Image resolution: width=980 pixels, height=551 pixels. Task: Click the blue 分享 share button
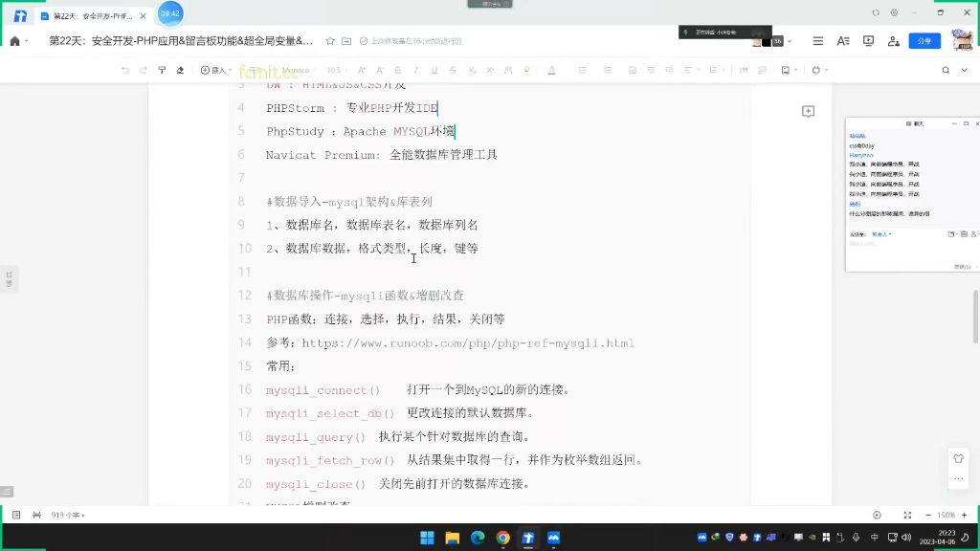924,41
